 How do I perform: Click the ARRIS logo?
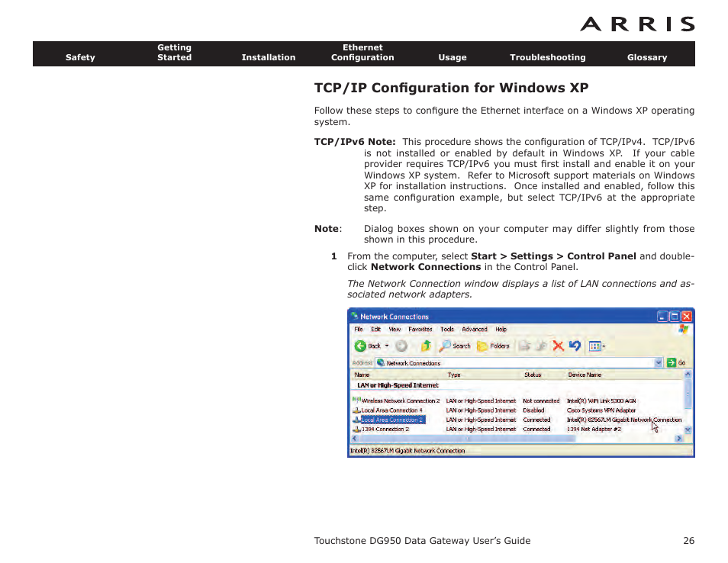[x=637, y=24]
